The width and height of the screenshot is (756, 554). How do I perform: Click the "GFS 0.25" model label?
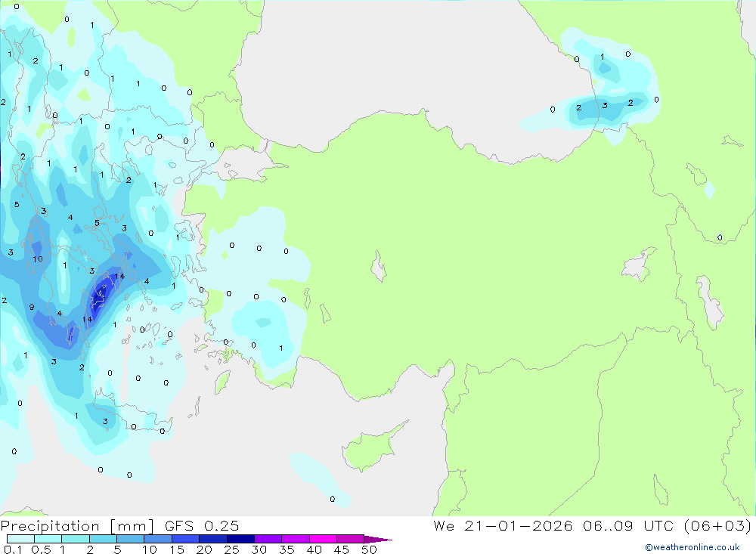pyautogui.click(x=202, y=525)
